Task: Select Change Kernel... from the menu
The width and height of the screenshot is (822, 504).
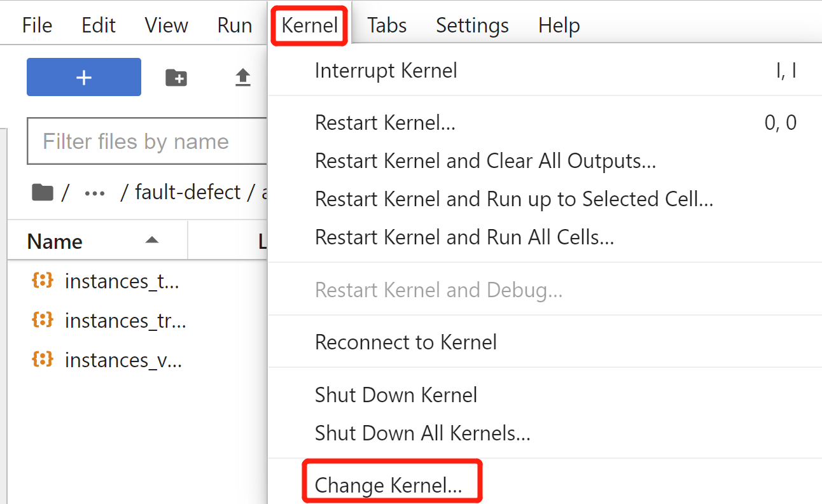Action: (x=388, y=486)
